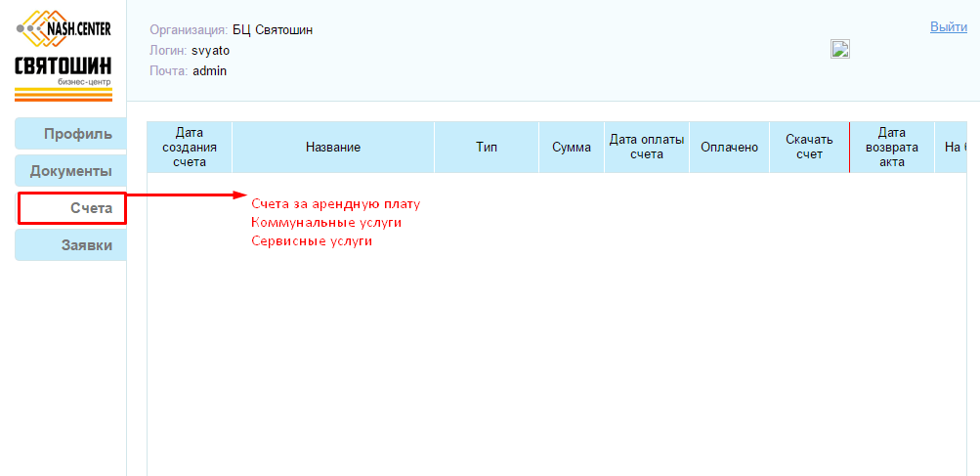Click the Выйти logout link

click(949, 27)
